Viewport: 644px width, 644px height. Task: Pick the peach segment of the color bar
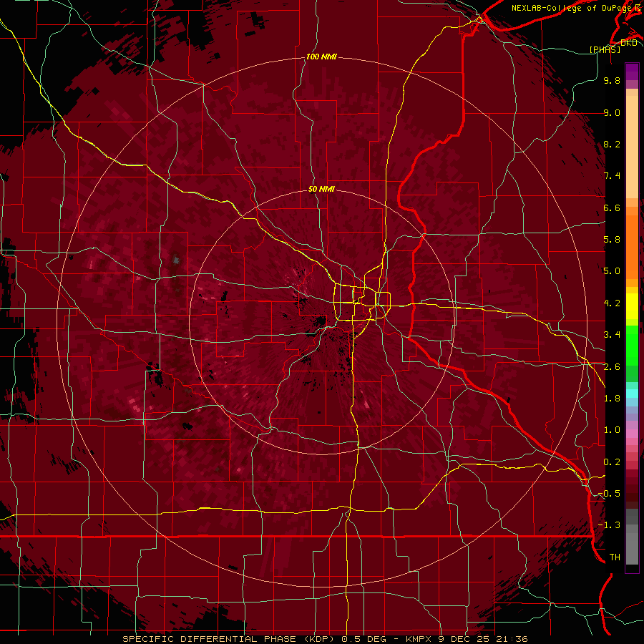[632, 148]
